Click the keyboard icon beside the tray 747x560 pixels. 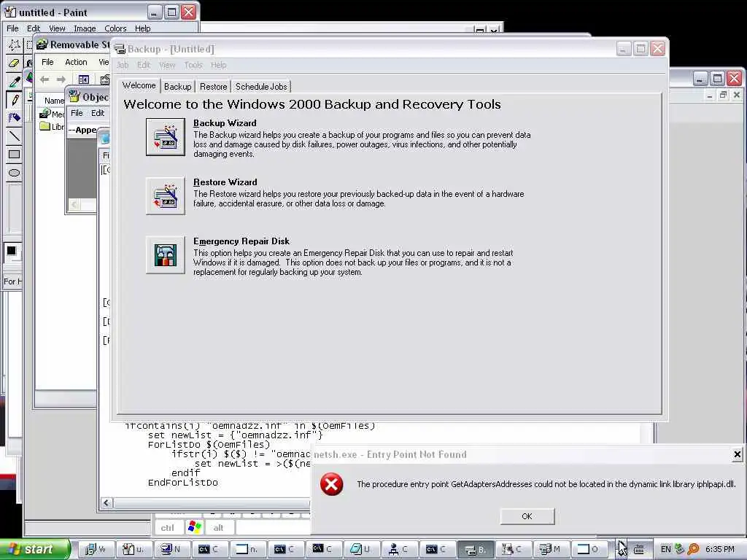click(x=639, y=550)
